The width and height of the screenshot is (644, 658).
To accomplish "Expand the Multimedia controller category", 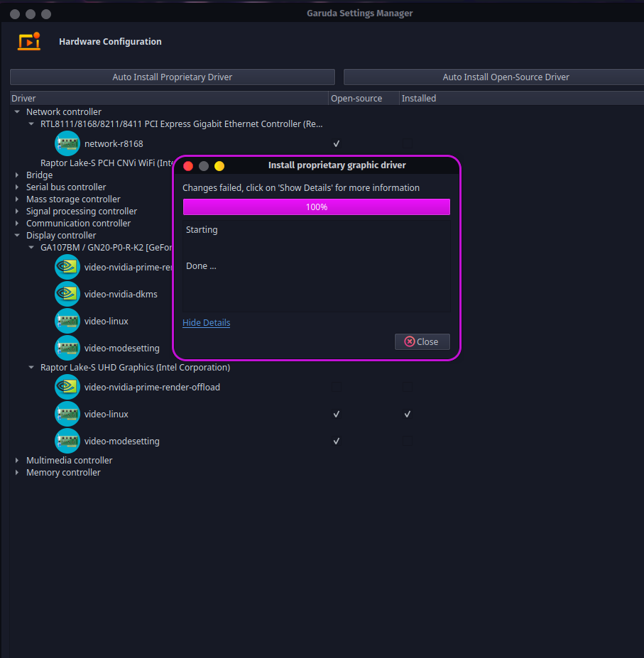I will coord(17,460).
